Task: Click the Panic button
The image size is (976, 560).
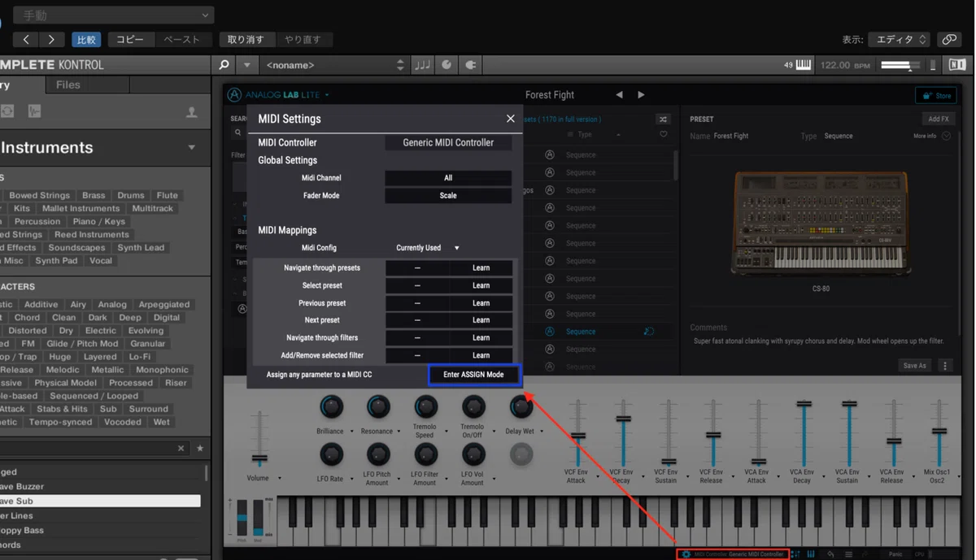Action: (895, 554)
